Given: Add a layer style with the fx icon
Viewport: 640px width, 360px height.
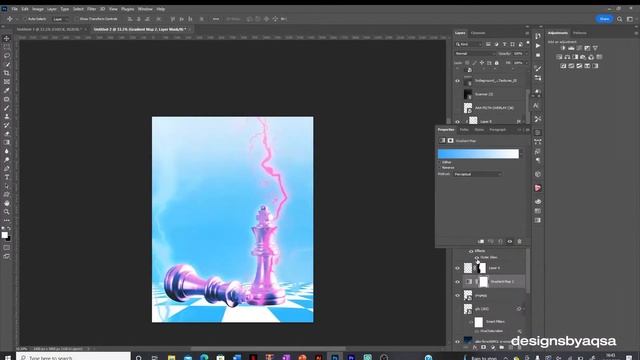Looking at the screenshot, I should coord(475,347).
